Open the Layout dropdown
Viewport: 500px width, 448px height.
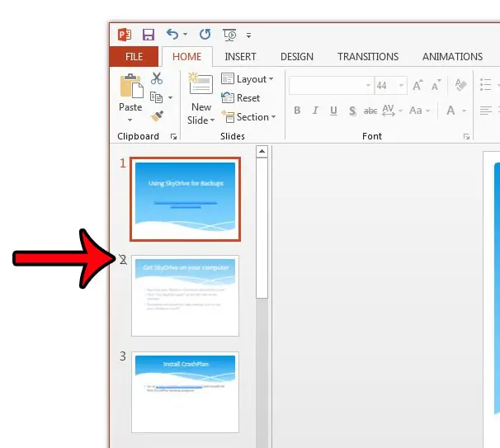(249, 79)
